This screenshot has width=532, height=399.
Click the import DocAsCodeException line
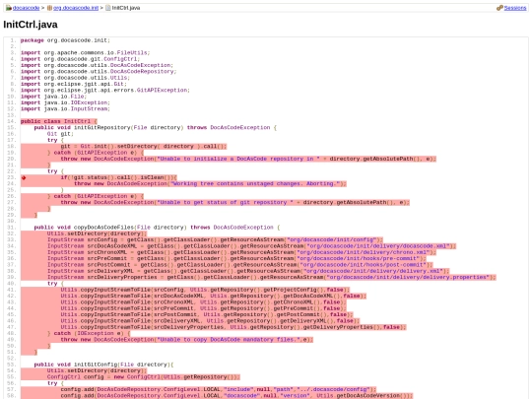[97, 65]
